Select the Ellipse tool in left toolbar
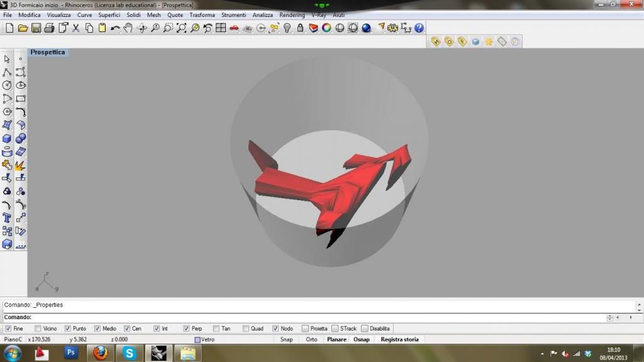Viewport: 644px width, 362px height. point(21,86)
